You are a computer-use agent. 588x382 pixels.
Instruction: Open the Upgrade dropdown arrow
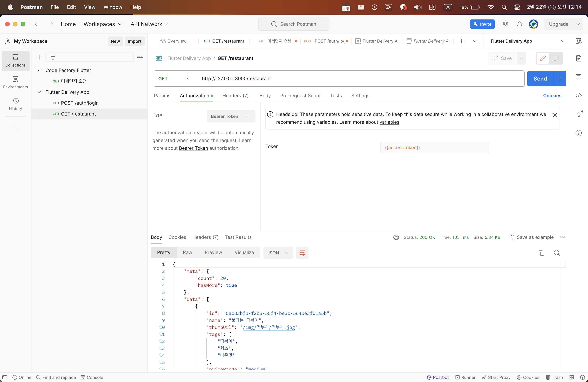(578, 24)
